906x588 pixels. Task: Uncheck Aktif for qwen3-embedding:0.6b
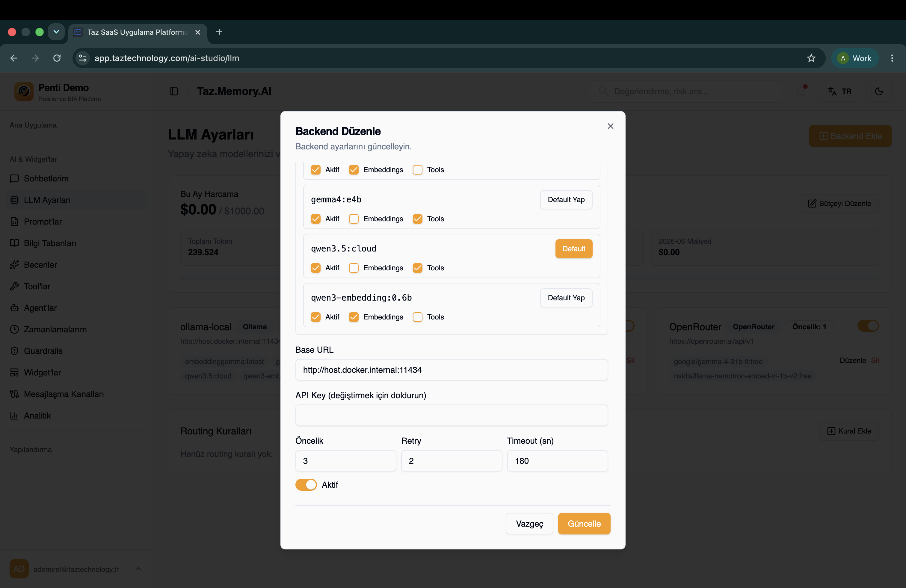click(x=315, y=317)
